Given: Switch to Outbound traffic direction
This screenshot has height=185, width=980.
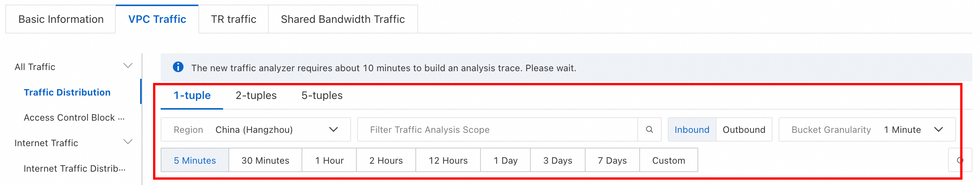Looking at the screenshot, I should (744, 130).
